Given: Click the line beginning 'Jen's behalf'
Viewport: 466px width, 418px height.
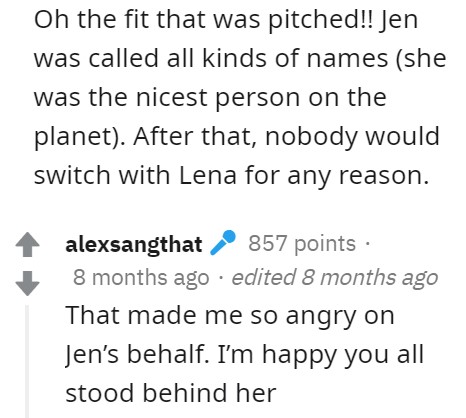Looking at the screenshot, I should [244, 354].
